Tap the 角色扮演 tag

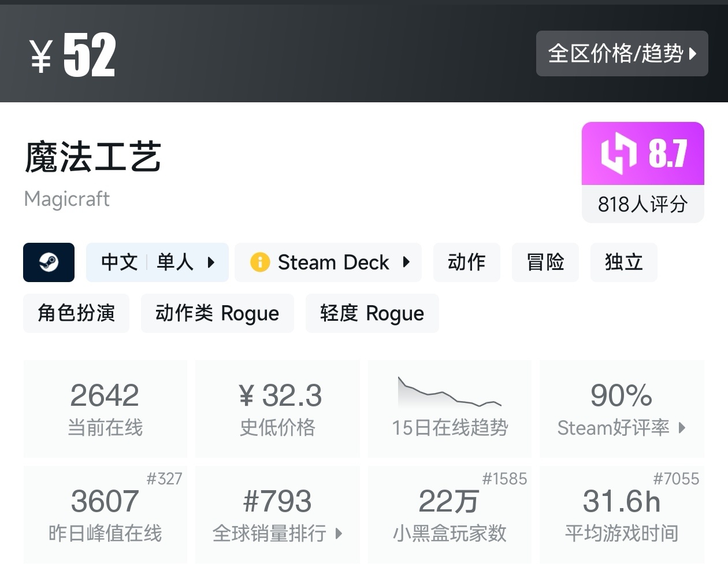tap(76, 313)
